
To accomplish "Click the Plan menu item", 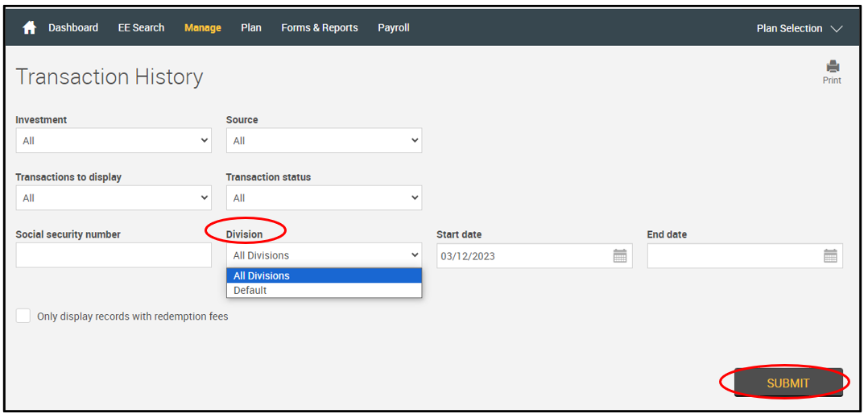I will pos(251,28).
